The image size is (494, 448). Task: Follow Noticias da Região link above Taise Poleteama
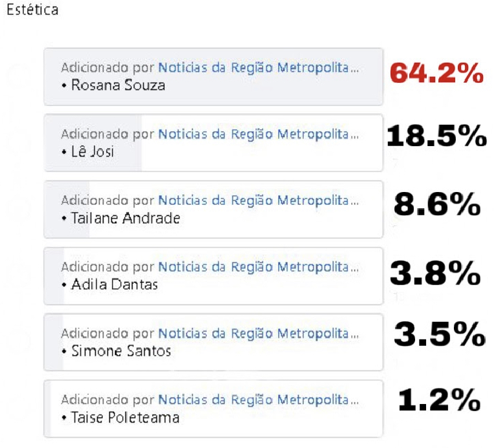[x=259, y=400]
